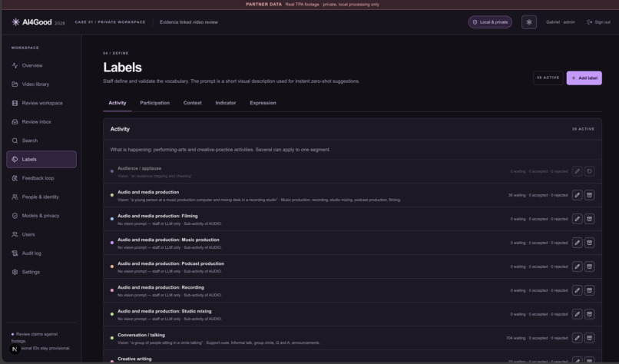Switch to the Indicator tab
Viewport: 619px width, 364px height.
(x=226, y=103)
